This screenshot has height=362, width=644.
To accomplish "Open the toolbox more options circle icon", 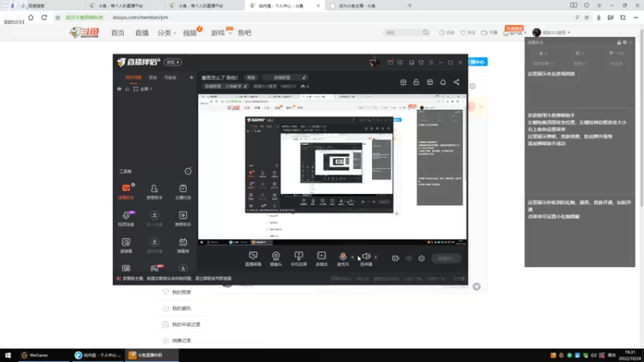I will (188, 171).
